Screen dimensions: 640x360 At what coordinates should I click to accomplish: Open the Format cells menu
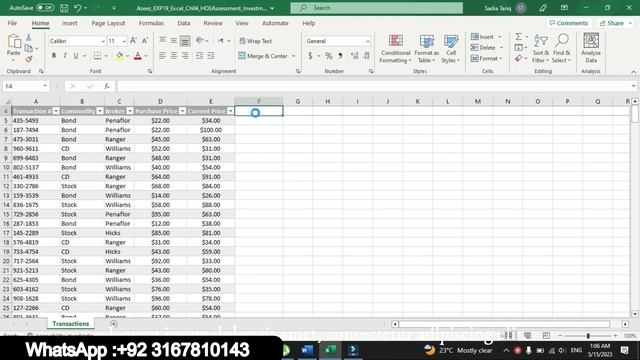click(486, 59)
